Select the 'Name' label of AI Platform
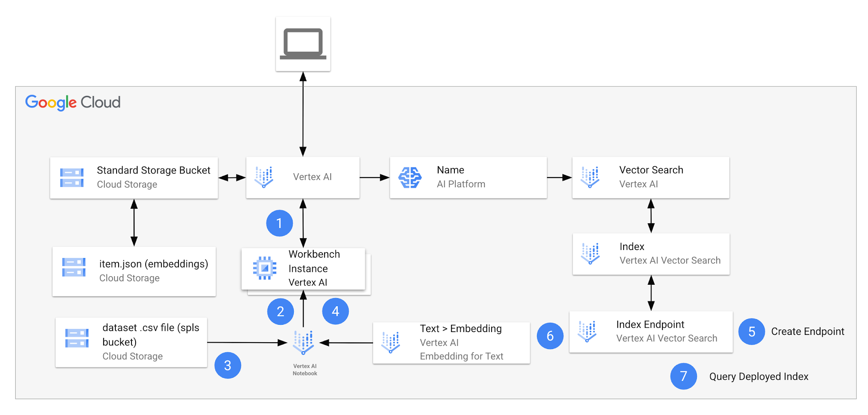 click(x=450, y=170)
